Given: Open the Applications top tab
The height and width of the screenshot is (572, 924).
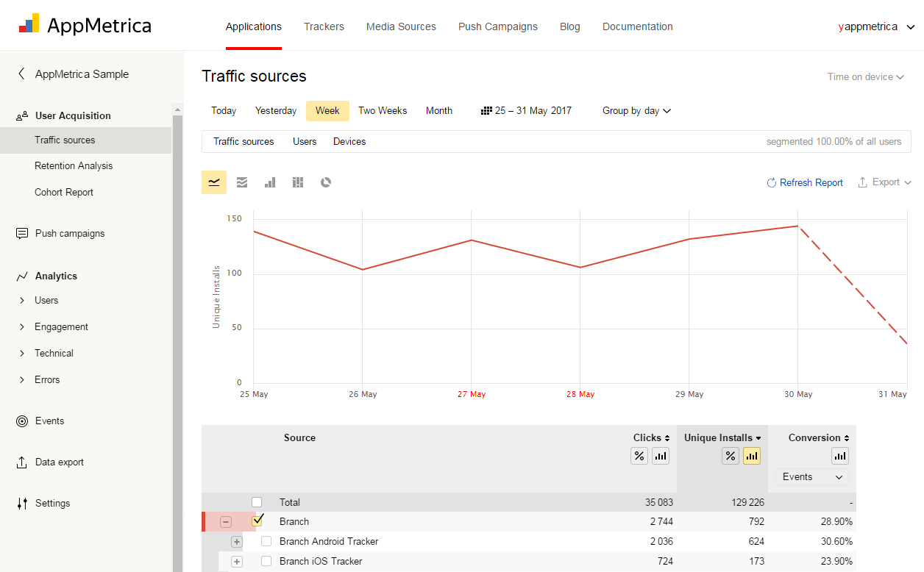Looking at the screenshot, I should (254, 26).
